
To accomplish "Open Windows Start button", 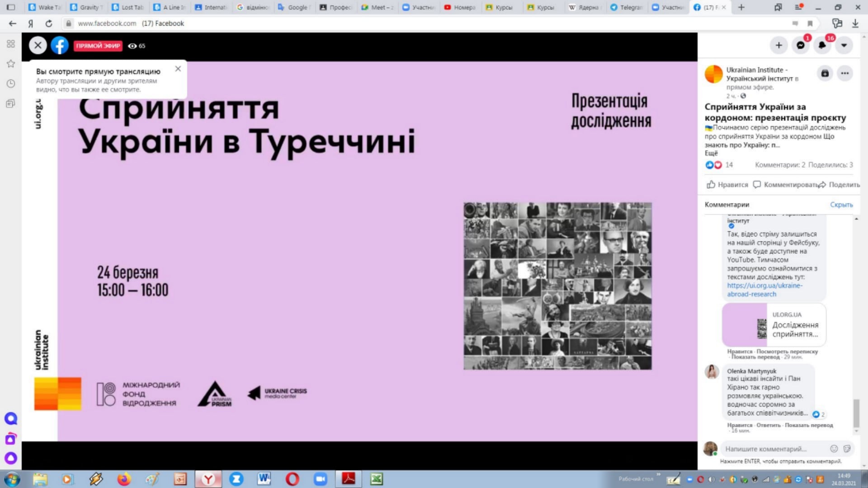I will (12, 479).
